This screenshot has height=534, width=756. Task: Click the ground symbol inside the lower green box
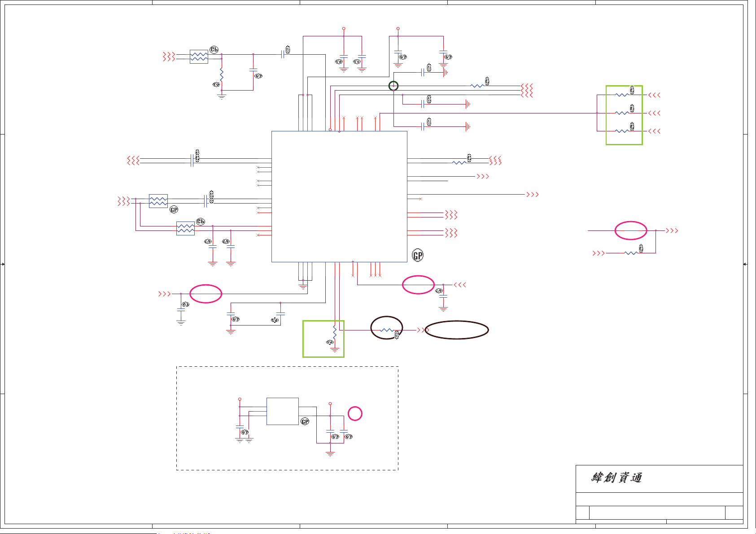point(335,350)
